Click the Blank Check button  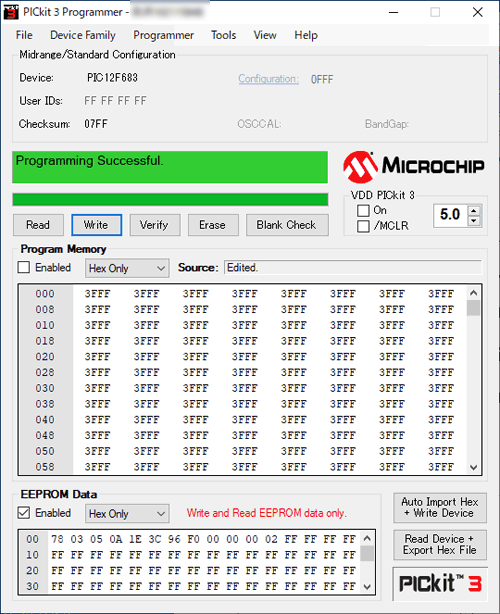287,225
